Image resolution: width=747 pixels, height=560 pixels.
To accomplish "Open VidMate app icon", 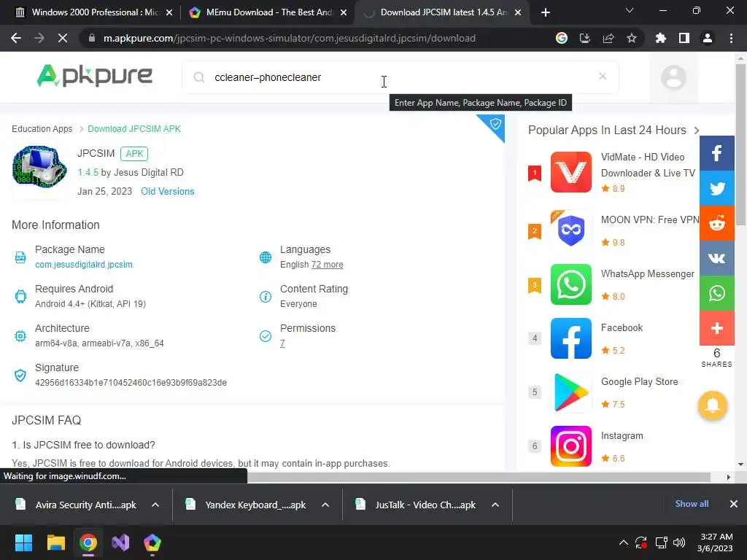I will (x=570, y=172).
